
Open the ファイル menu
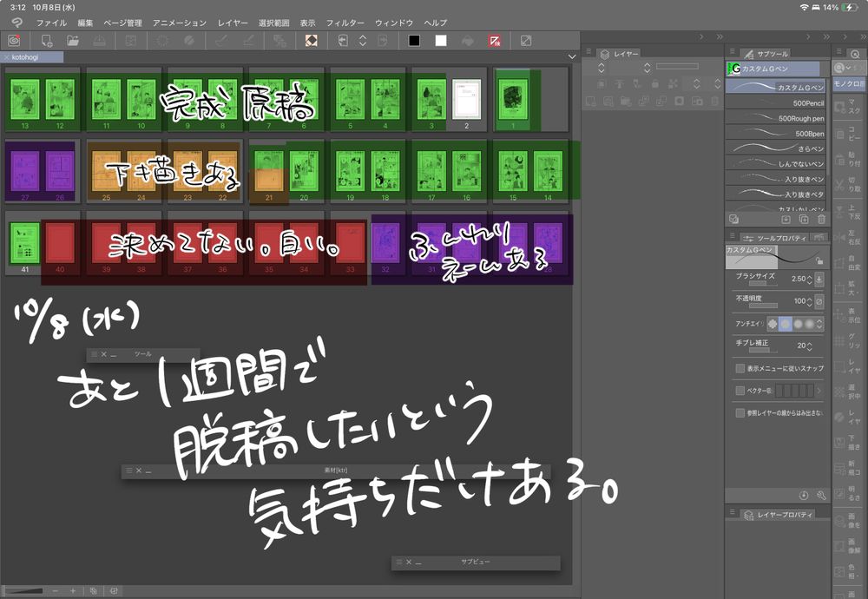[x=51, y=23]
